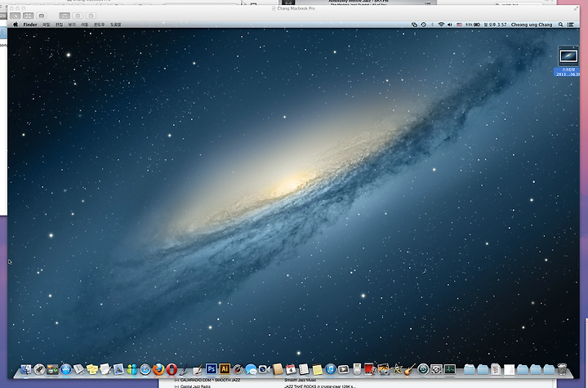Select the screenshot file on desktop
The width and height of the screenshot is (588, 388).
[568, 60]
